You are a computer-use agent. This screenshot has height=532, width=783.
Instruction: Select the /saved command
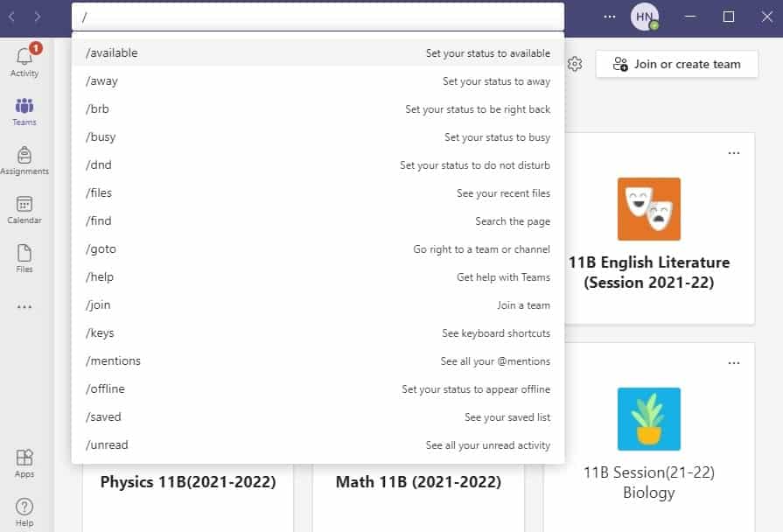[x=318, y=416]
